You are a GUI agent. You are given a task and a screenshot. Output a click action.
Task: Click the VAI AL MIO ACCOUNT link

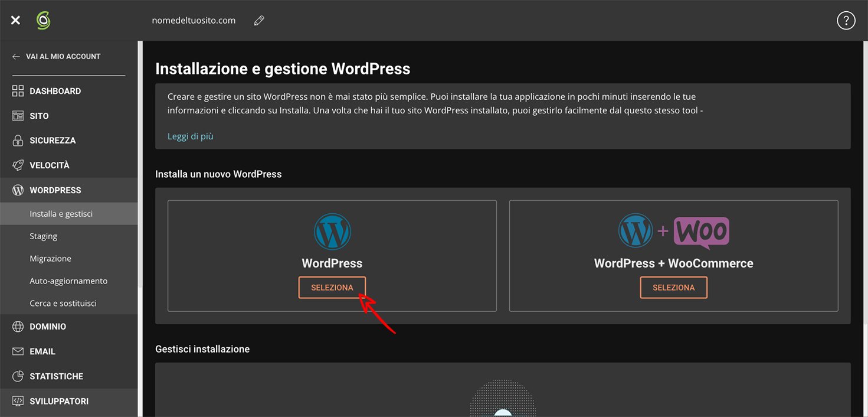pos(63,57)
